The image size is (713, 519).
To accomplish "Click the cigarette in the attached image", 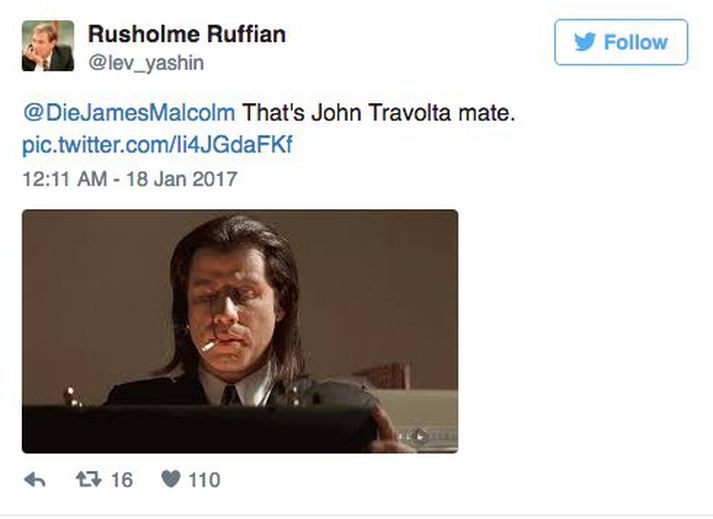I will [210, 345].
